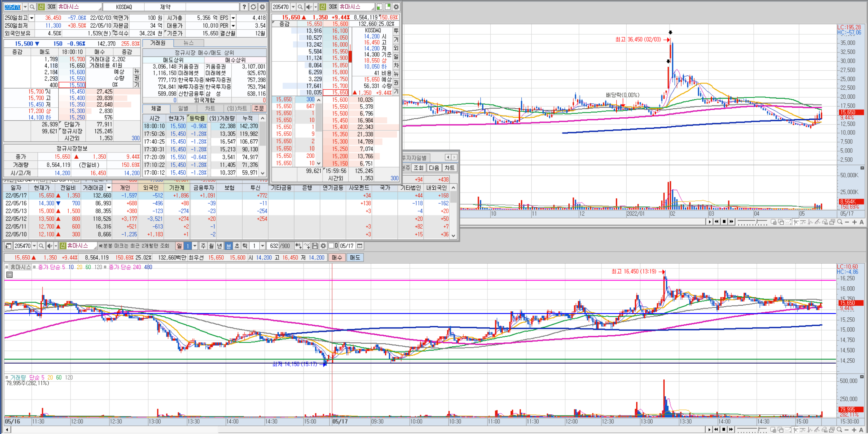Click the daily chart magnifier zoom icon
Viewport: 868px width, 434px height.
tap(840, 222)
